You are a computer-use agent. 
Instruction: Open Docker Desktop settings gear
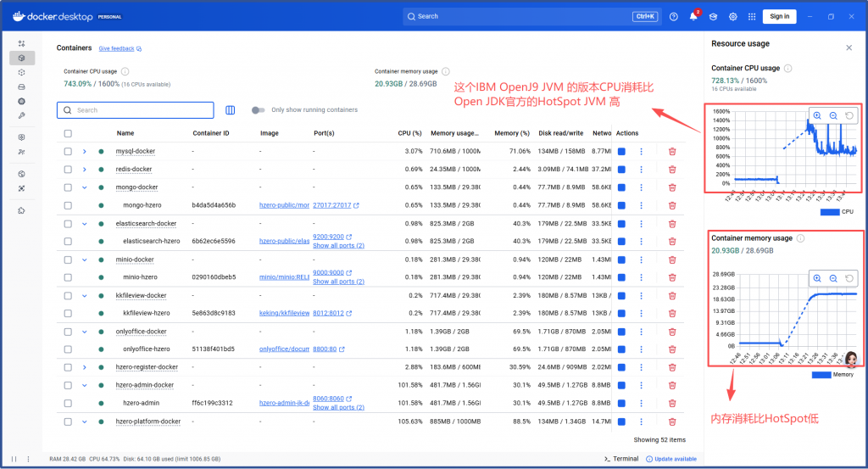click(732, 16)
